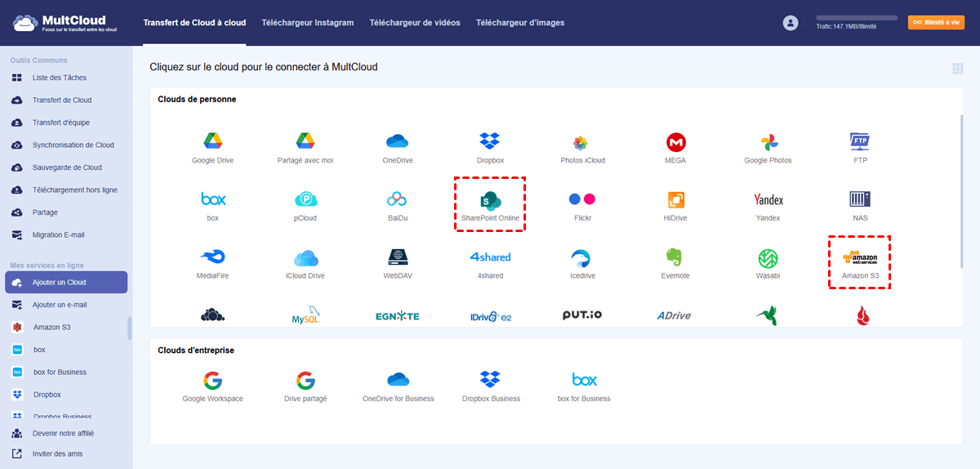Select Ajouter un Cloud
Viewport: 980px width, 469px height.
[66, 282]
